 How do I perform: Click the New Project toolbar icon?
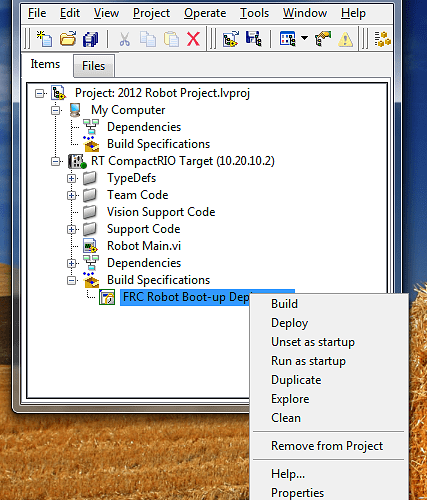click(44, 39)
